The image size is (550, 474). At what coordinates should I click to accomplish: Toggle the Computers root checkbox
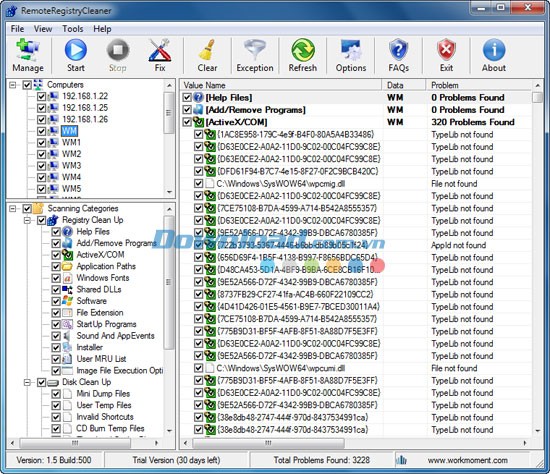coord(27,85)
